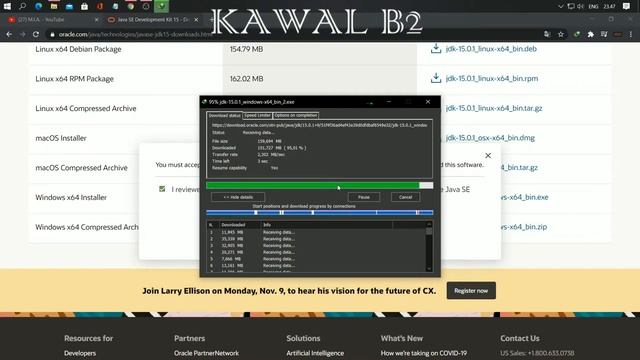
Task: Click the green download progress bar
Action: point(320,185)
